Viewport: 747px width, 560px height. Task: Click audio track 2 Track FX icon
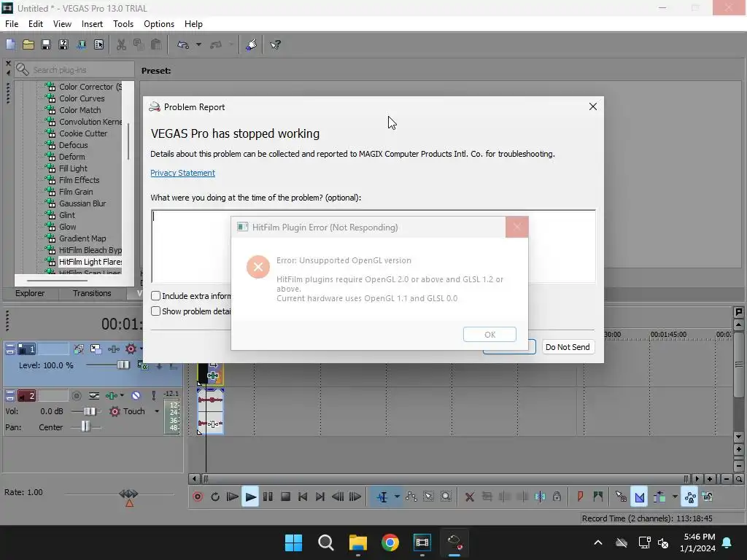coord(112,396)
